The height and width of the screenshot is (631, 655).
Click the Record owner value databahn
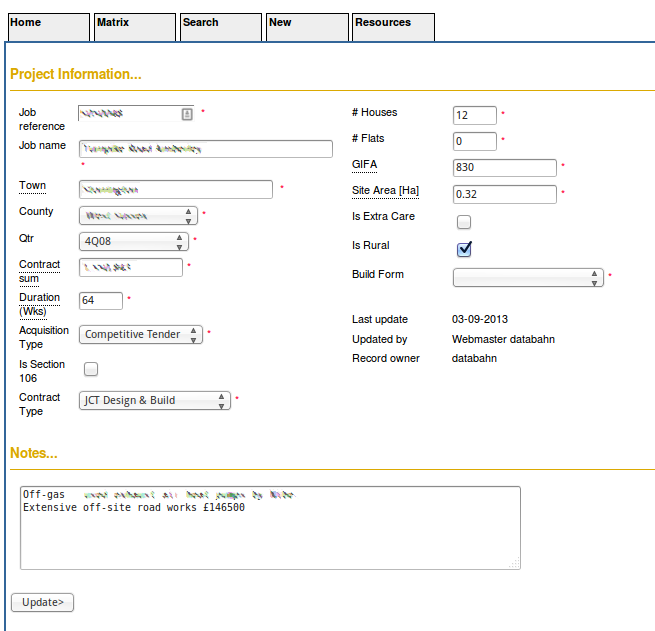click(x=474, y=358)
